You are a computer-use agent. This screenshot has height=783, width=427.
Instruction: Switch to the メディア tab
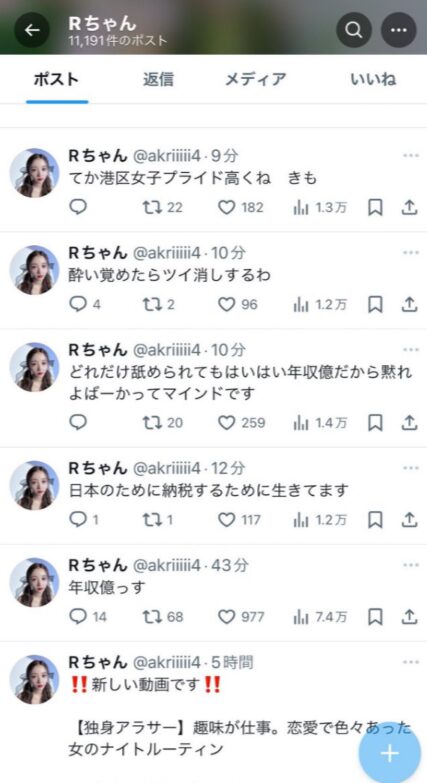255,79
